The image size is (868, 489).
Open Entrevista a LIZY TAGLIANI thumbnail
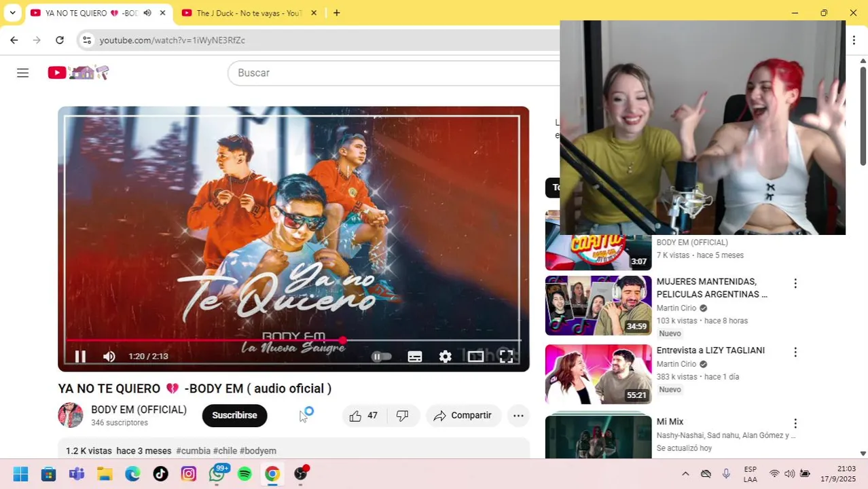pyautogui.click(x=598, y=374)
